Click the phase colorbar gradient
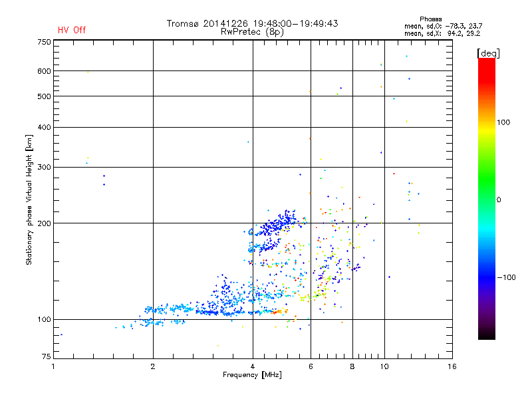This screenshot has width=532, height=399. click(x=487, y=198)
